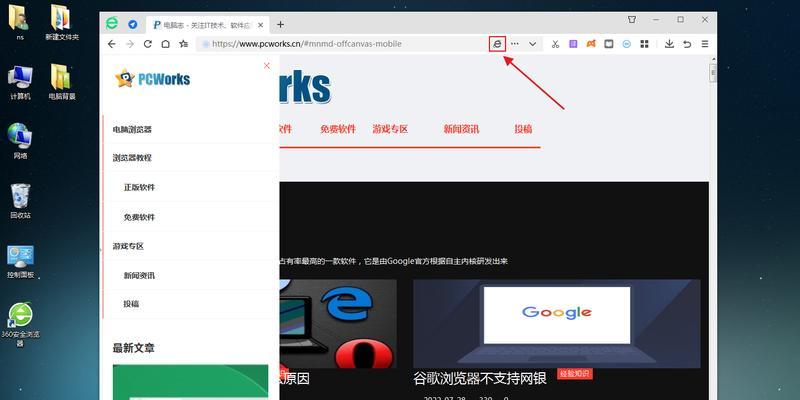The height and width of the screenshot is (400, 800).
Task: Close the off-canvas menu with red X
Action: [x=266, y=65]
